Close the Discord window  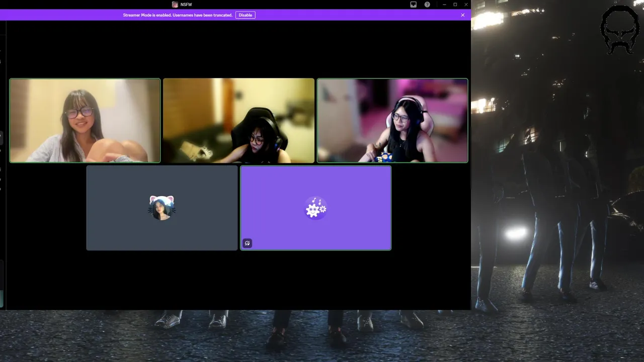coord(466,5)
